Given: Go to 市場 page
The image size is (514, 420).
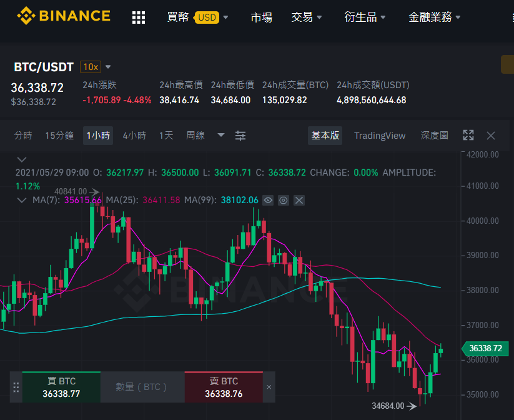Looking at the screenshot, I should [x=261, y=17].
